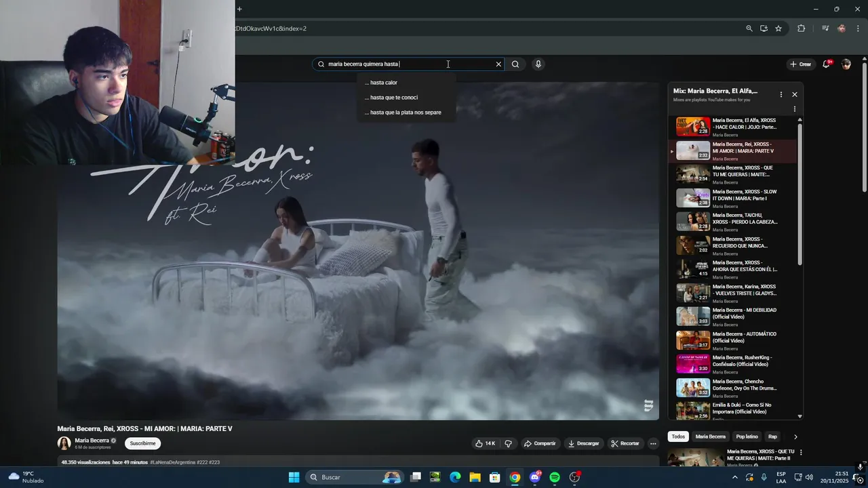Open the Crear menu button

coord(801,64)
